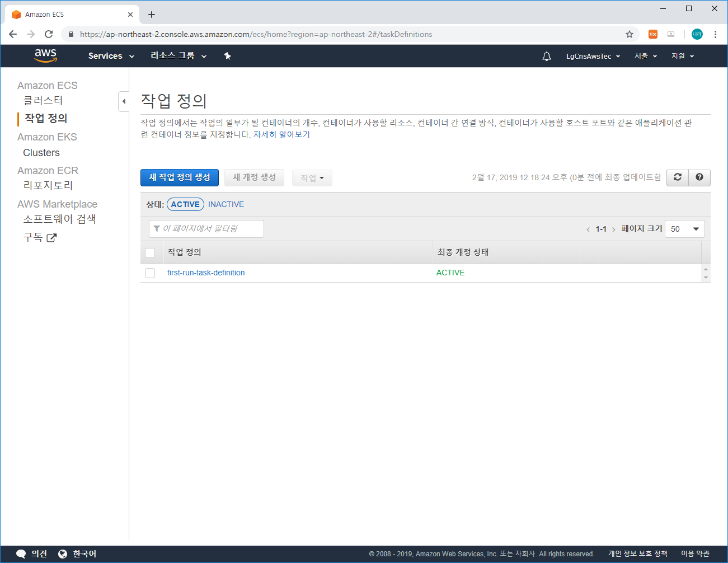This screenshot has height=563, width=728.
Task: Open the 서울 region dropdown
Action: 646,57
